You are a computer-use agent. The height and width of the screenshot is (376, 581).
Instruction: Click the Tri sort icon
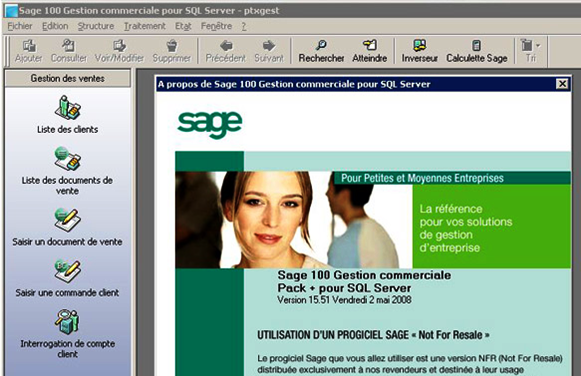pos(527,46)
